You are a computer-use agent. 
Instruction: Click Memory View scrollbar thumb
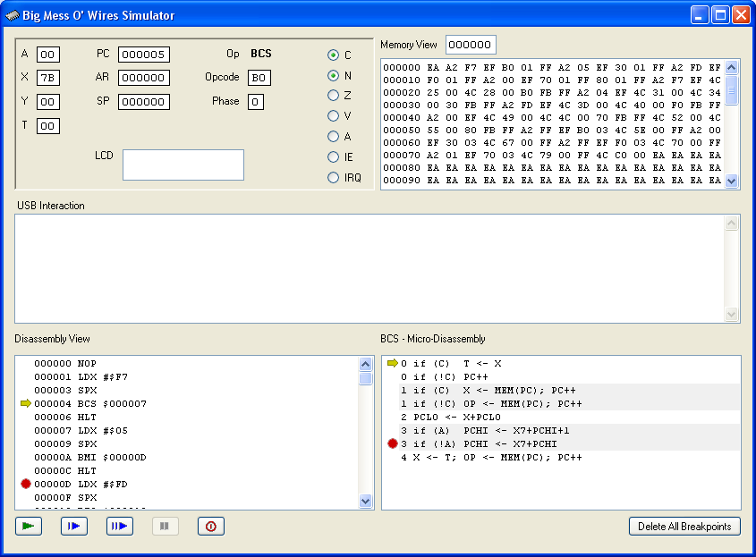[x=732, y=89]
